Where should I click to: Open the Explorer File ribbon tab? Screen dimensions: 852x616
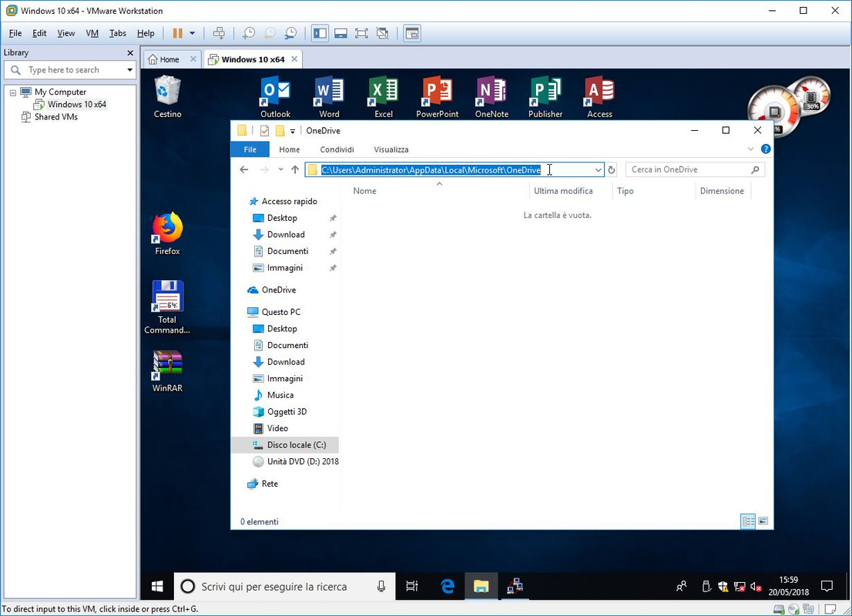(250, 149)
